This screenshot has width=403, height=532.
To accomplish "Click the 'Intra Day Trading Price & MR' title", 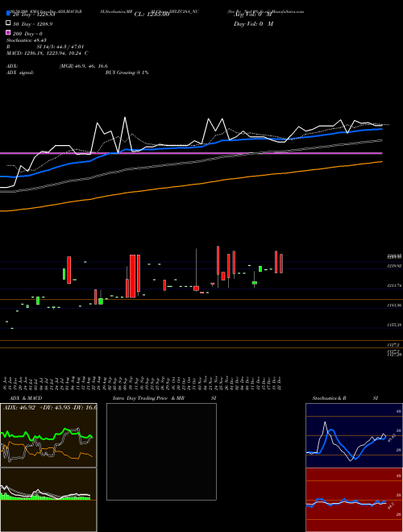I will tap(148, 398).
